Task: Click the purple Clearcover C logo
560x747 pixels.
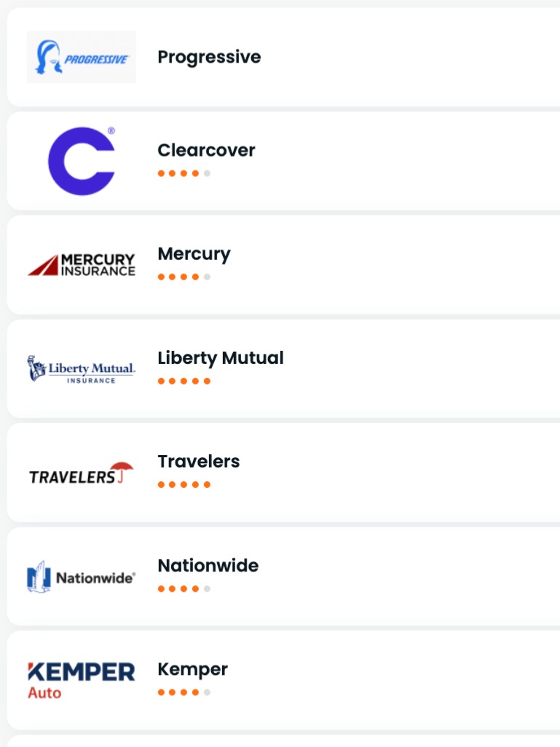Action: [82, 161]
